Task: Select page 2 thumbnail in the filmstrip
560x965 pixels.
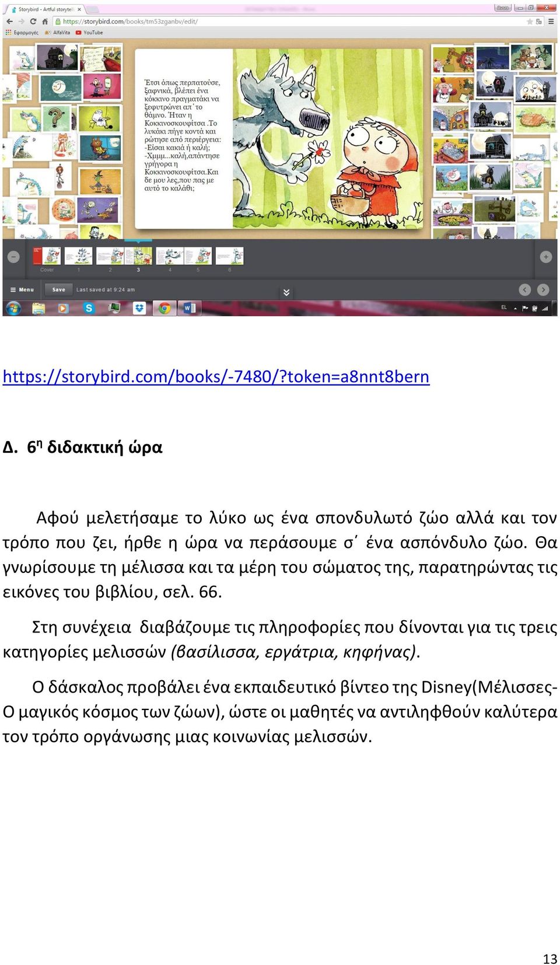Action: 110,256
